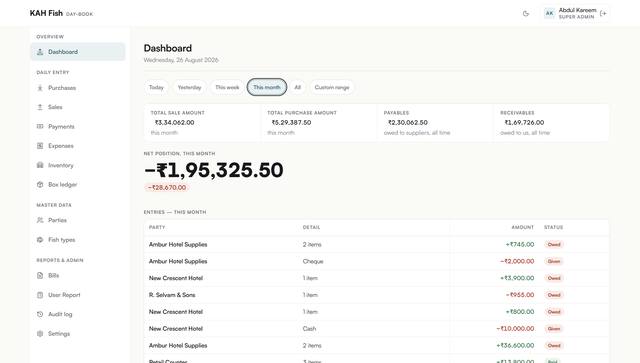
Task: Click the net position −₹1,95,325.50 figure
Action: (213, 170)
